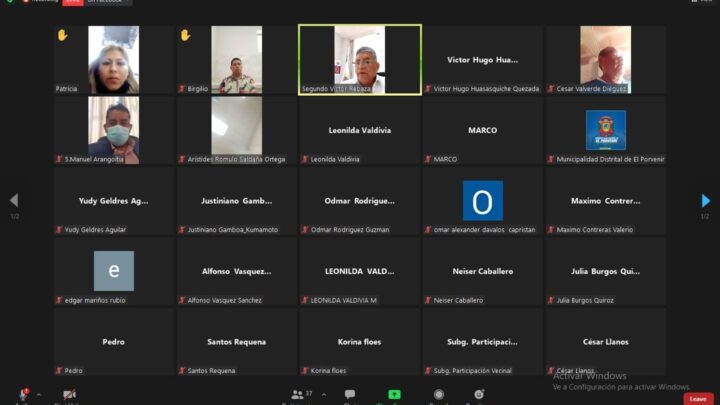Click muted mic icon beside César Llanos label
Screen dimensions: 720x405
551,370
